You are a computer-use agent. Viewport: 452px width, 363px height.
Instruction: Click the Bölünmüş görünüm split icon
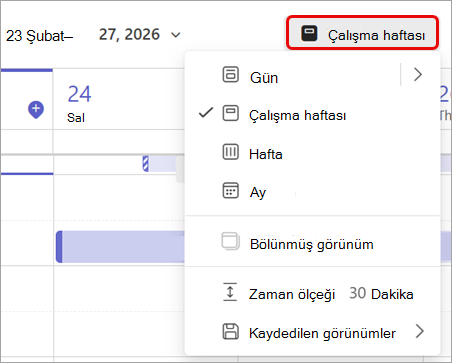[230, 241]
